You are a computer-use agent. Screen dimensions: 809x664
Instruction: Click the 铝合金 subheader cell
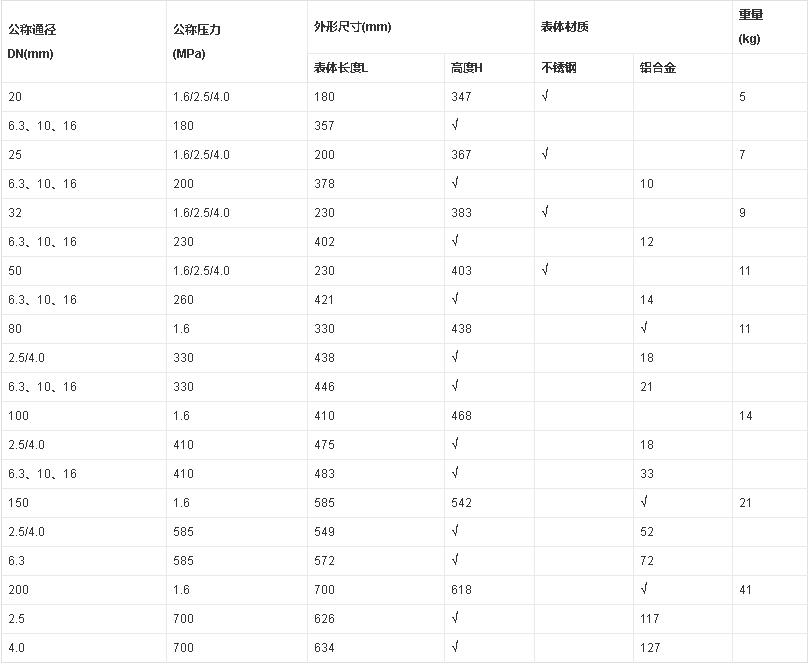657,68
